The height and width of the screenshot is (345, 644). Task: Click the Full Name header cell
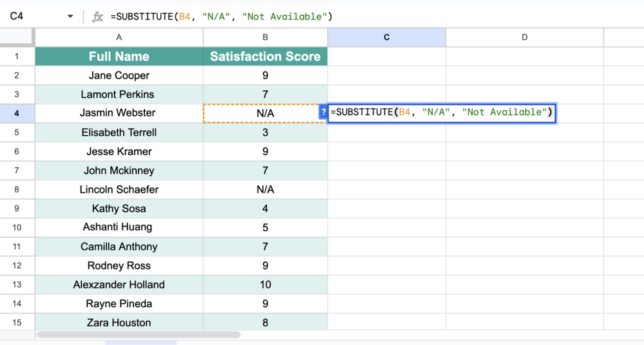point(118,57)
